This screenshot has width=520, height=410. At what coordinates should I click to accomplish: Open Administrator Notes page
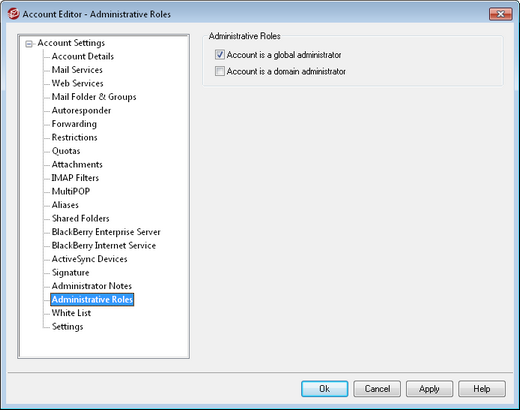92,286
